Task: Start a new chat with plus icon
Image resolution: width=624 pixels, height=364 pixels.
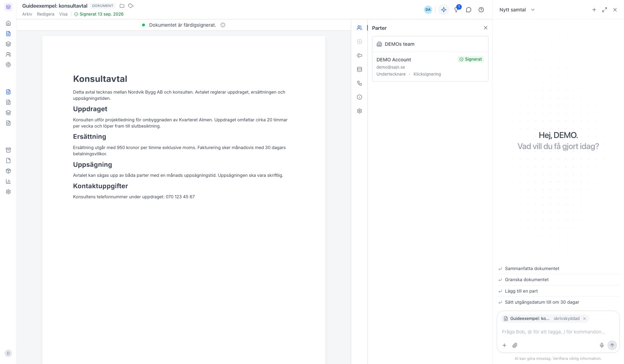Action: (x=594, y=10)
